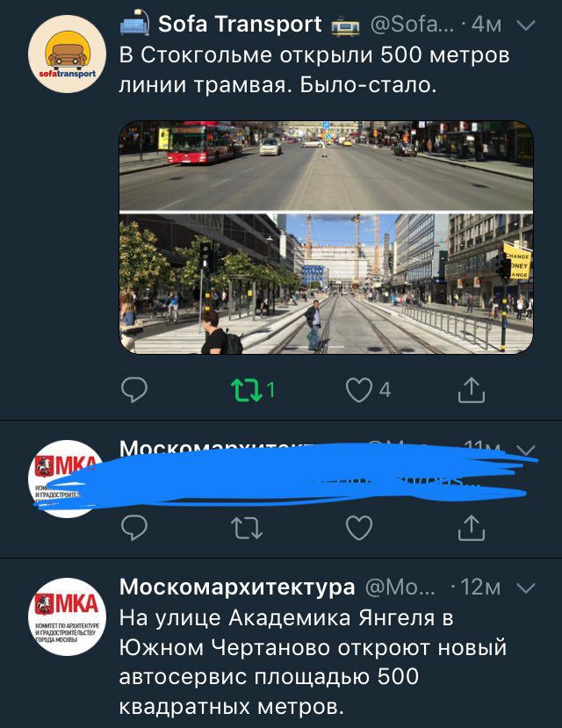The height and width of the screenshot is (728, 562).
Task: Open the Sofa Transport account name
Action: pos(240,24)
